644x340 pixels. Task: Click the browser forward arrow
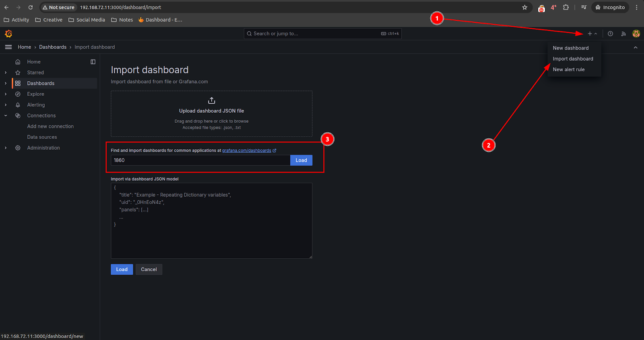click(x=19, y=7)
